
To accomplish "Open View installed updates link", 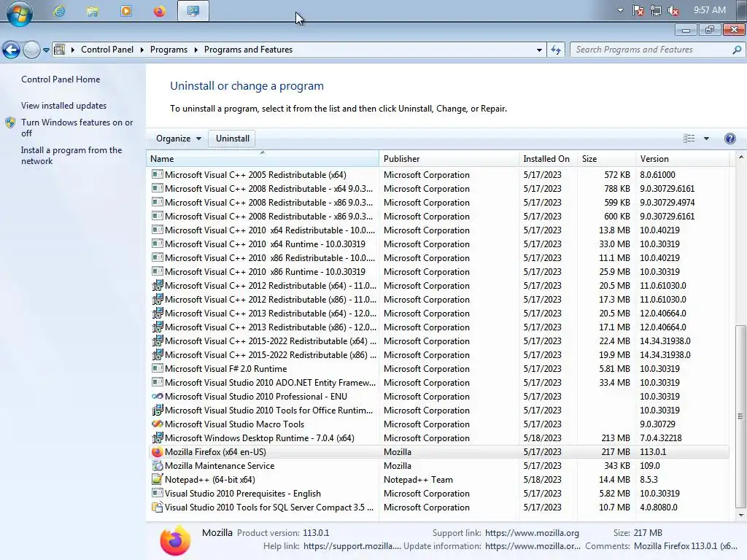I will 64,106.
